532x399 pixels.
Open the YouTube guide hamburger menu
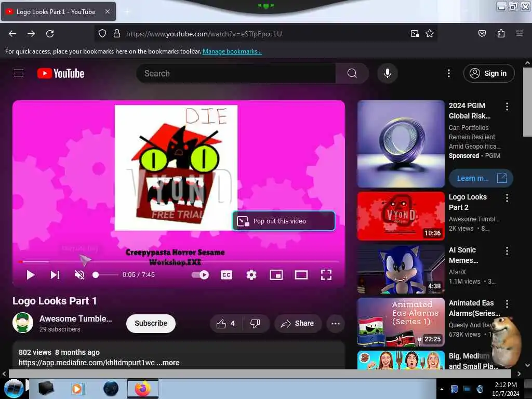[x=19, y=73]
